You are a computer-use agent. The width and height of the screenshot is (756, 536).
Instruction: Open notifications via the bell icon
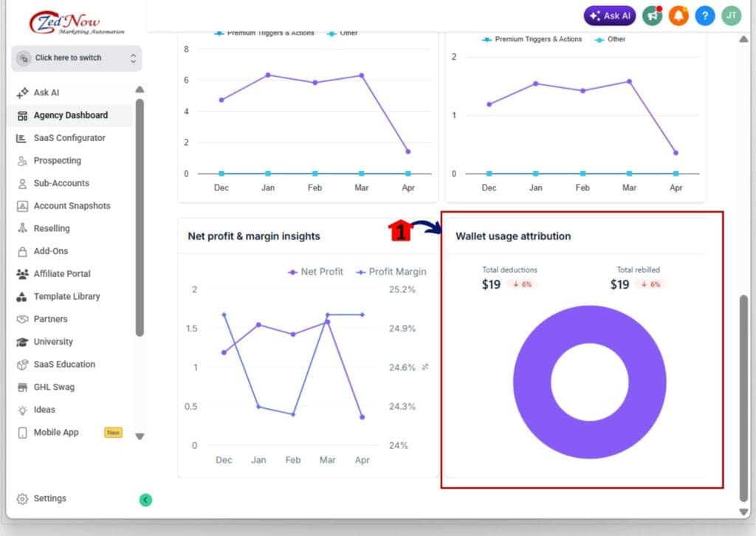point(678,15)
